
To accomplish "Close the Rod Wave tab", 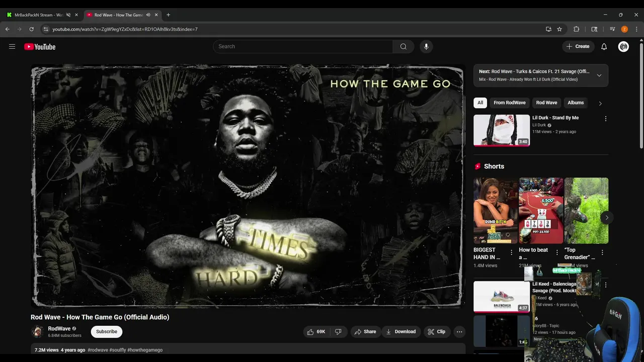I will (156, 15).
